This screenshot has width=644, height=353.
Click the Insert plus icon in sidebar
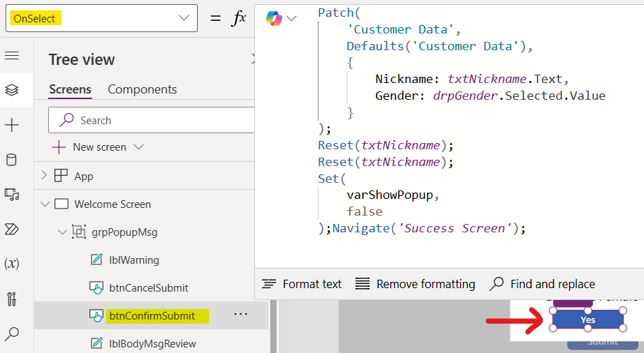(12, 126)
